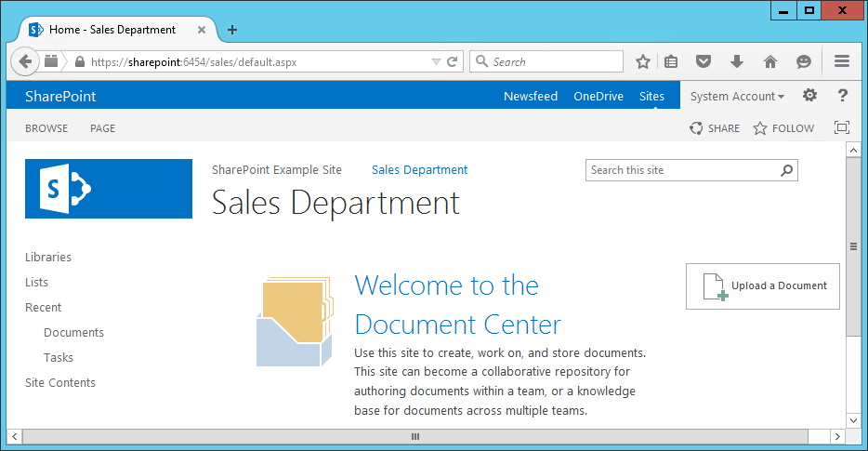
Task: Maximize the browser window
Action: (809, 10)
